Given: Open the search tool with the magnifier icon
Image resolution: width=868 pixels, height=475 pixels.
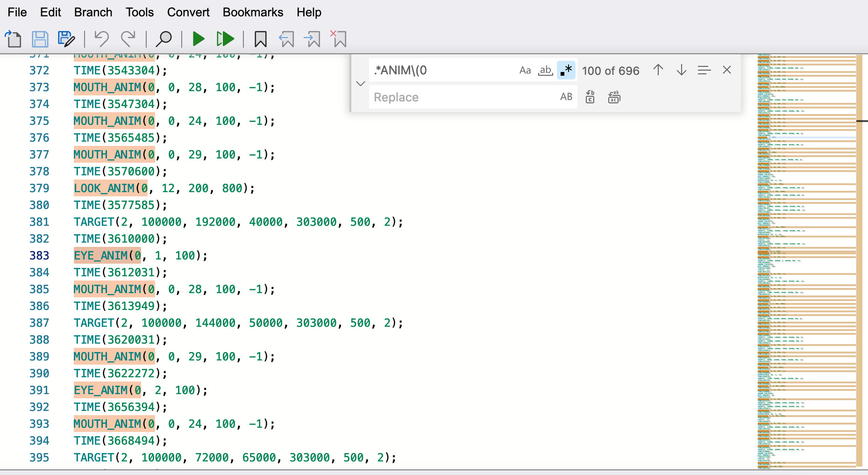Looking at the screenshot, I should coord(163,39).
